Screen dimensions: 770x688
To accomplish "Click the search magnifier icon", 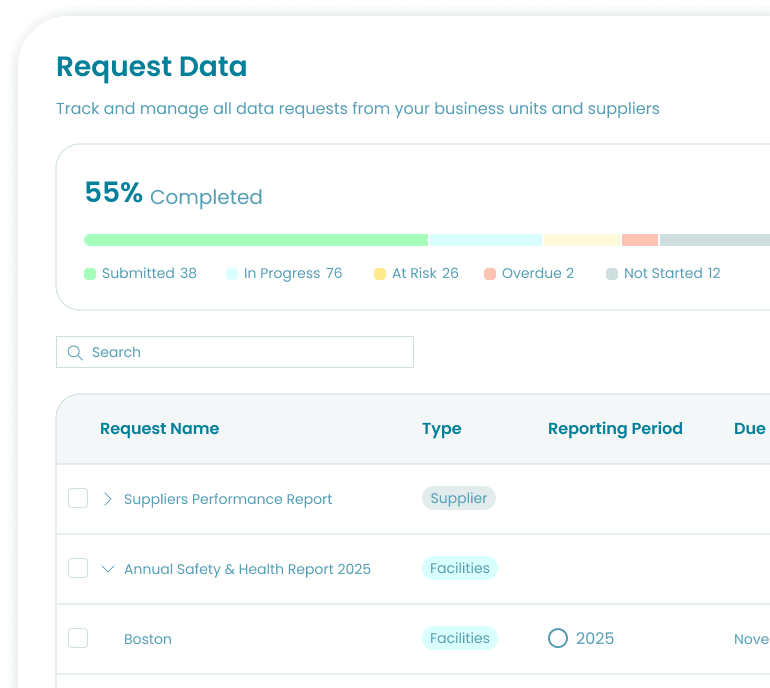I will [x=75, y=353].
